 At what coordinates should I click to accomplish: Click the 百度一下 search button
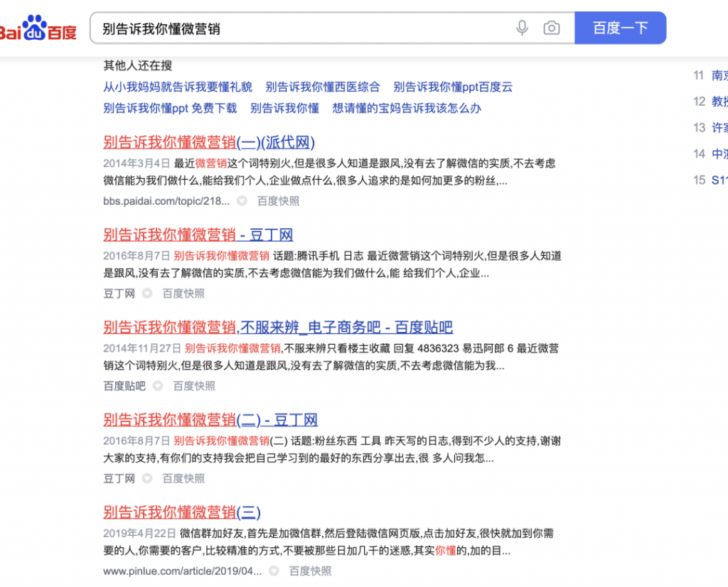(x=620, y=28)
